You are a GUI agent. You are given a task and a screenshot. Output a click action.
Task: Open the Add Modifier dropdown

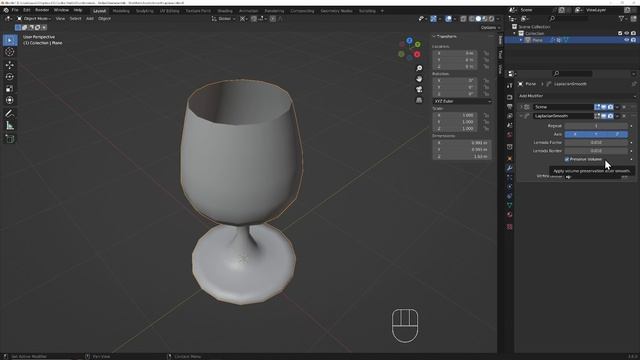[x=577, y=96]
